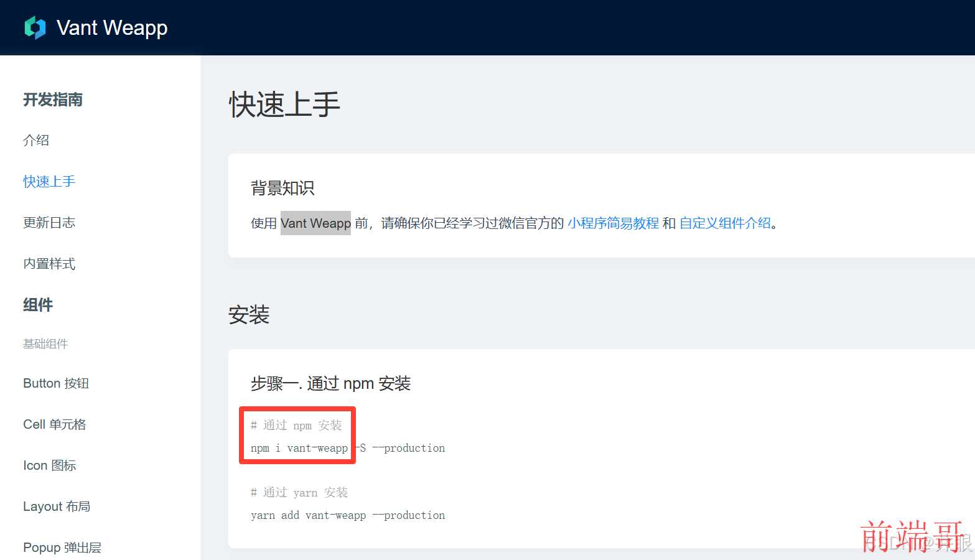This screenshot has width=975, height=560.
Task: Follow the 小程序简易教程 link
Action: (x=613, y=223)
